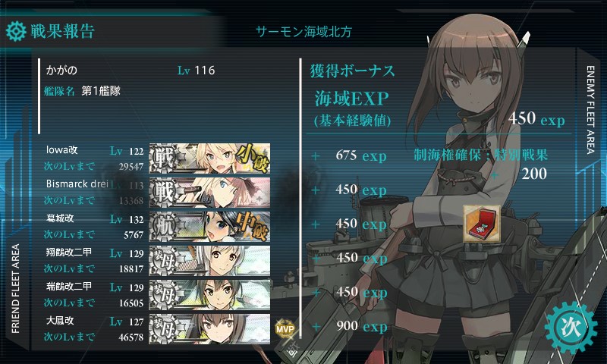Click the gold MVP badge
This screenshot has height=364, width=607.
point(285,329)
